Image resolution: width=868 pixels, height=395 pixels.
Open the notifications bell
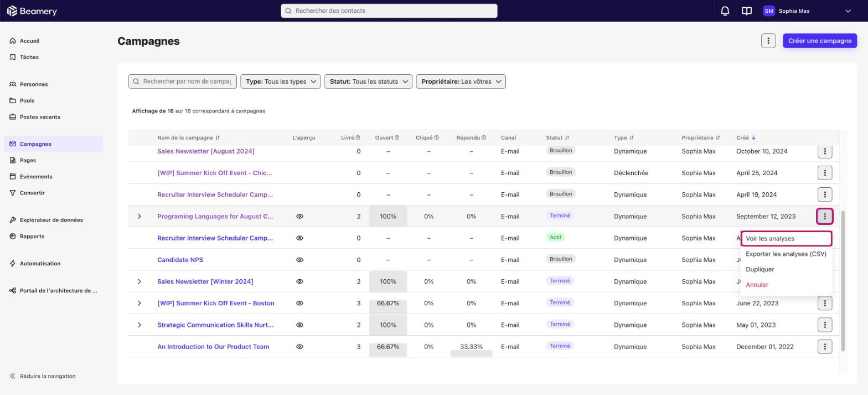[x=725, y=11]
